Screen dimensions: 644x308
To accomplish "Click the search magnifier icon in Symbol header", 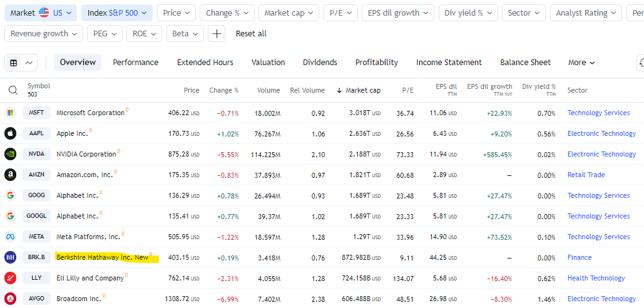I will pyautogui.click(x=13, y=90).
